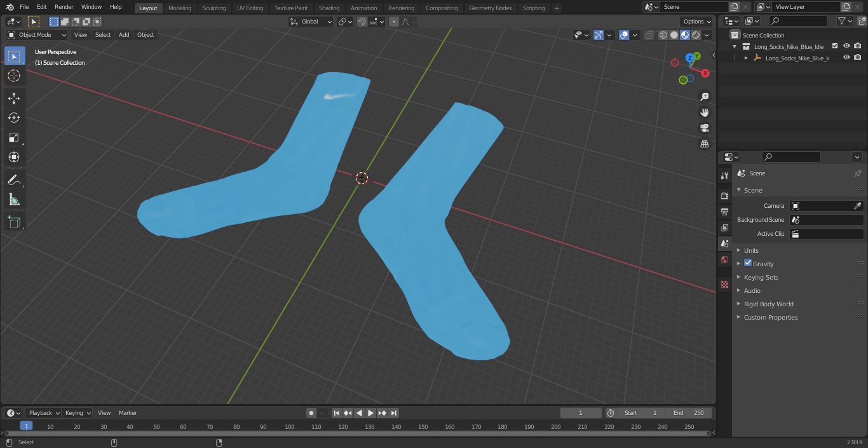
Task: Open the Object Mode dropdown
Action: click(37, 35)
